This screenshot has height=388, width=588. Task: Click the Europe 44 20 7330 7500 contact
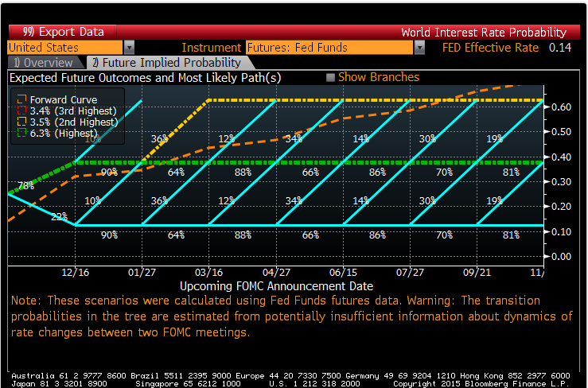(289, 375)
